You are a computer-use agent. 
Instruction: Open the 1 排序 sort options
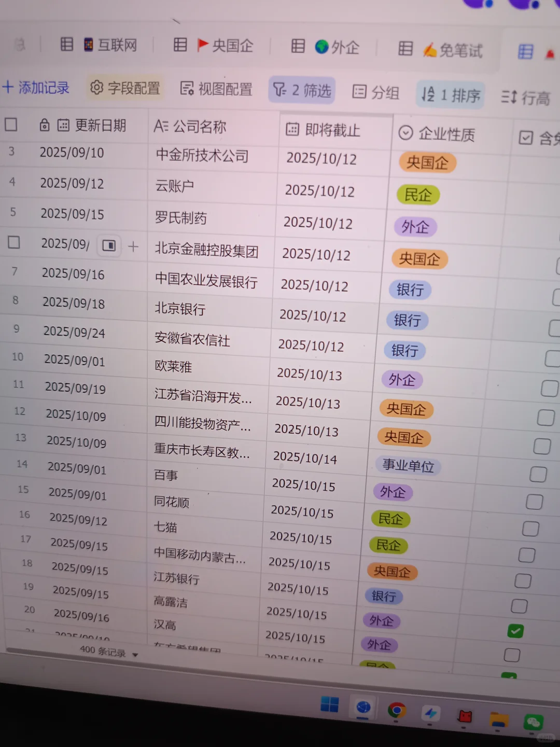(x=450, y=95)
